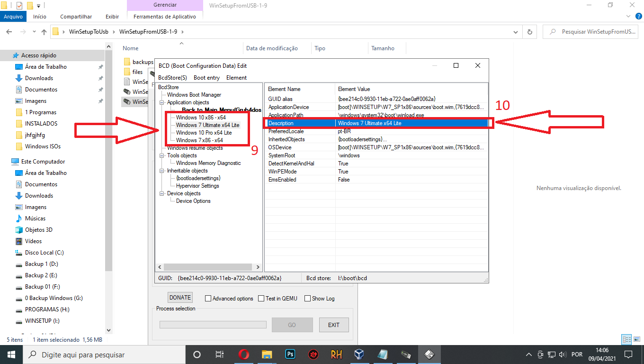Screen dimensions: 644x364
Task: Collapse the Inheritable objects node
Action: pos(162,171)
